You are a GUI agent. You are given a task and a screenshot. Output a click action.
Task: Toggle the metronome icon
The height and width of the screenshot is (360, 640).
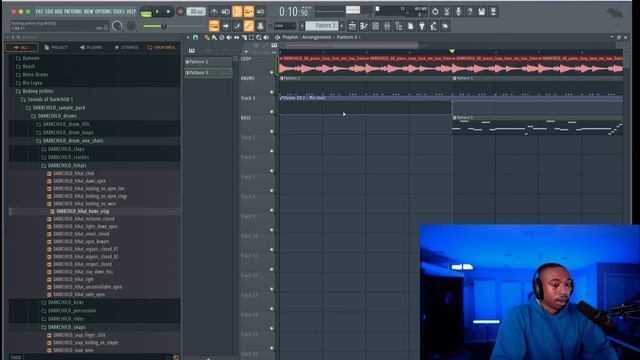[x=214, y=12]
